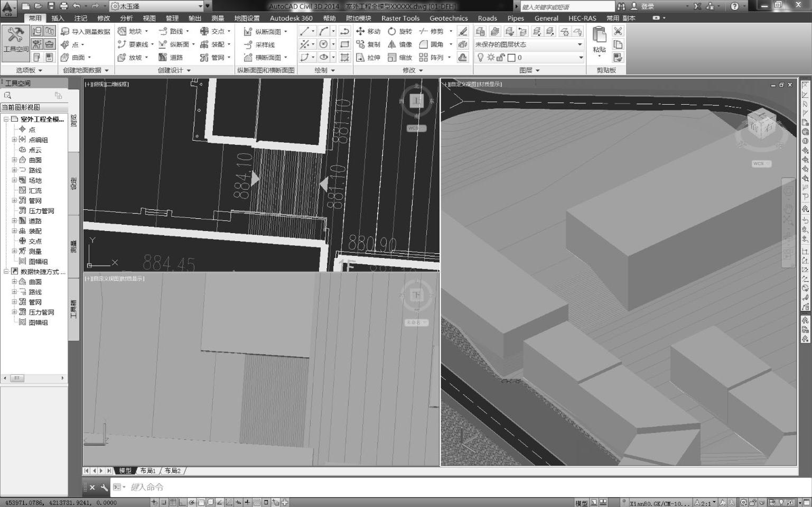Toggle ortho mode in status bar
Image resolution: width=812 pixels, height=507 pixels.
182,502
